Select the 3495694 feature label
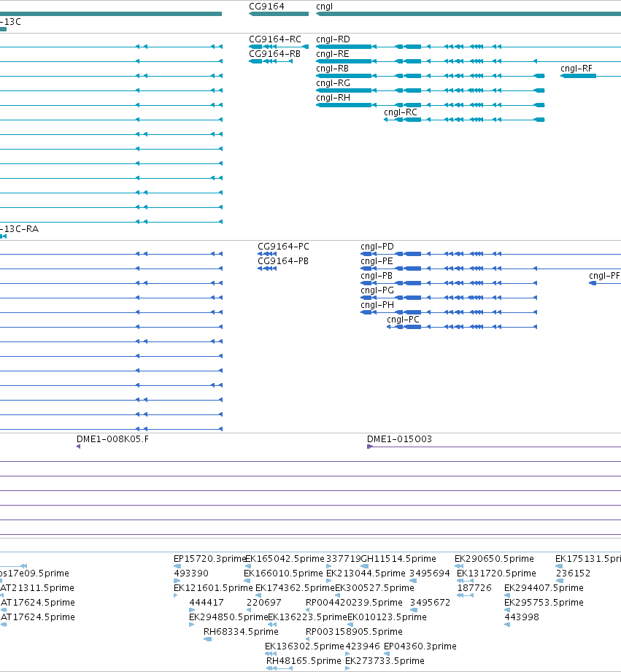 pyautogui.click(x=429, y=573)
